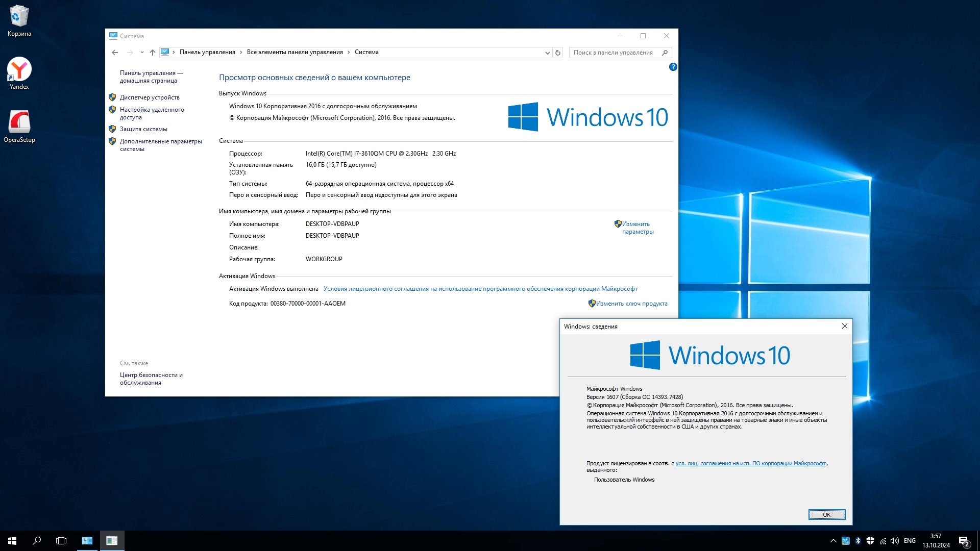The height and width of the screenshot is (551, 980).
Task: Expand the address bar history dropdown
Action: (x=547, y=53)
